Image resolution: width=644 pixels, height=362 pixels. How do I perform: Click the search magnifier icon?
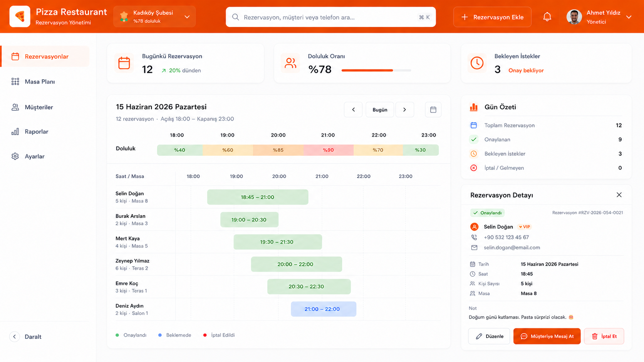coord(235,17)
